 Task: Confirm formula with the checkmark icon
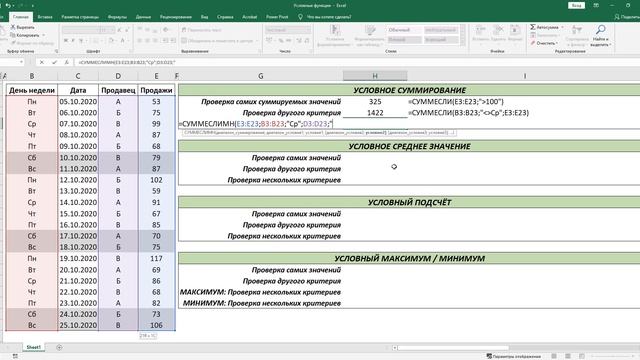[x=54, y=62]
